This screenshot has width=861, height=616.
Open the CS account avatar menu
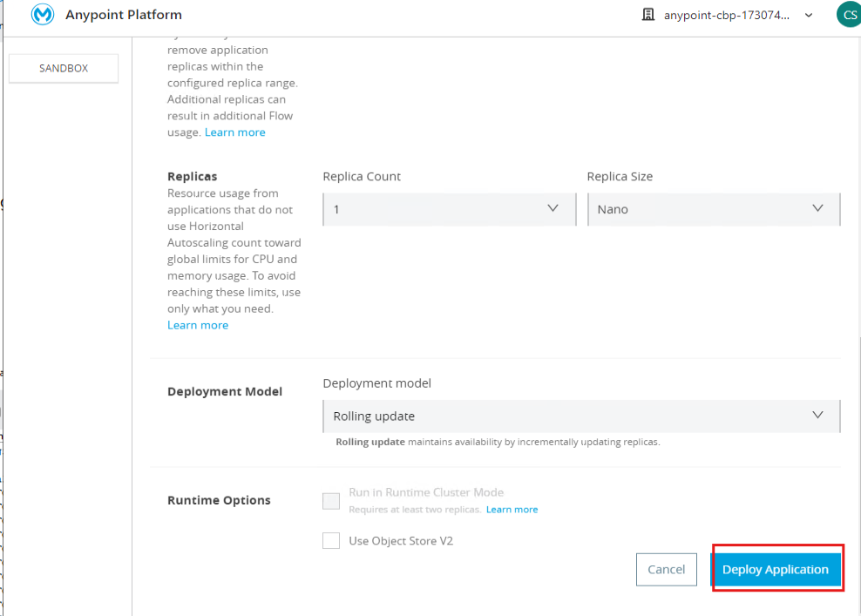click(848, 14)
